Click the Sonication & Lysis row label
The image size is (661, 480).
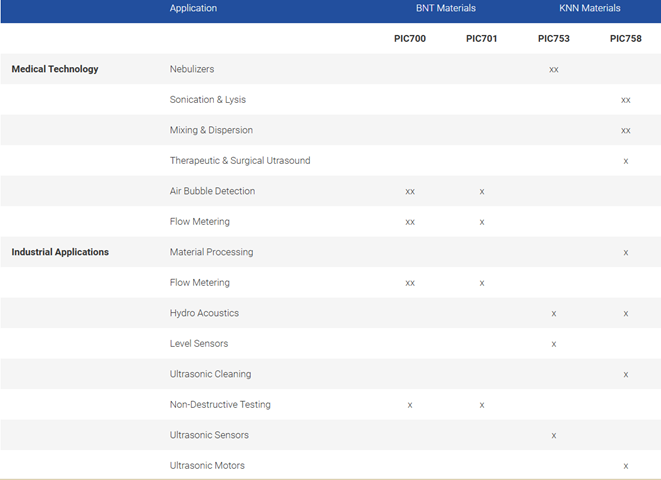208,100
